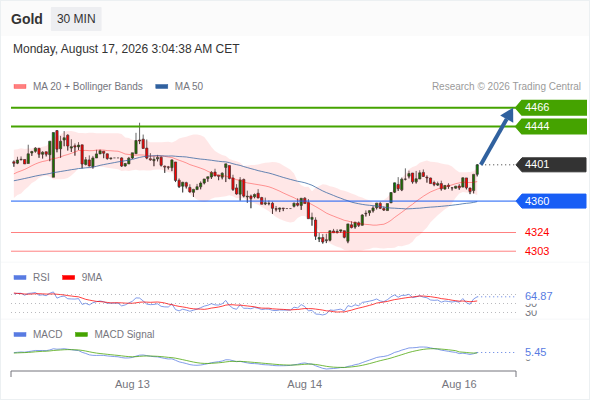Toggle the MACD Signal legend marker
590x400 pixels.
(81, 335)
